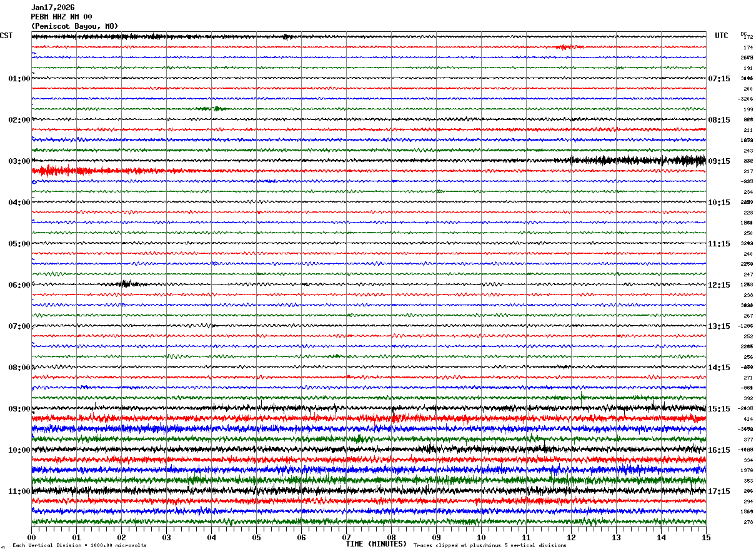Viewport: 756px width, 554px height.
Task: Select the 03:00 CST time label
Action: point(19,161)
